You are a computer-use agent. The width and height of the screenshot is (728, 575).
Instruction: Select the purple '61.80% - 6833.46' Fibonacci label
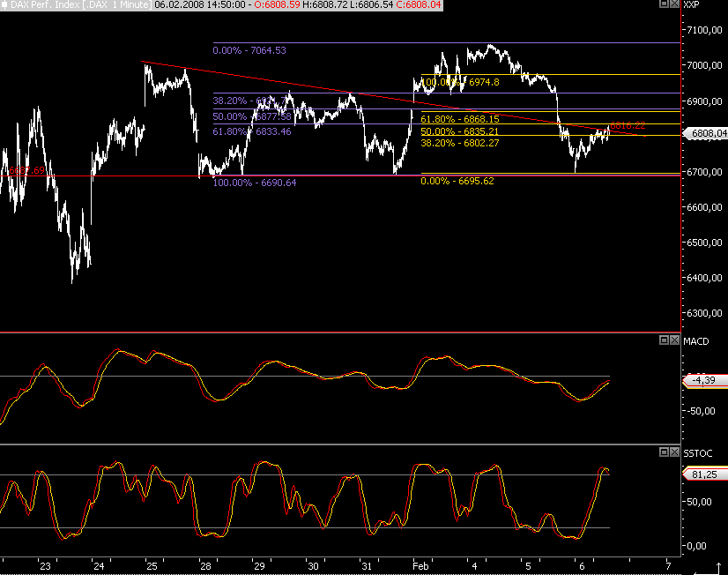click(x=252, y=132)
